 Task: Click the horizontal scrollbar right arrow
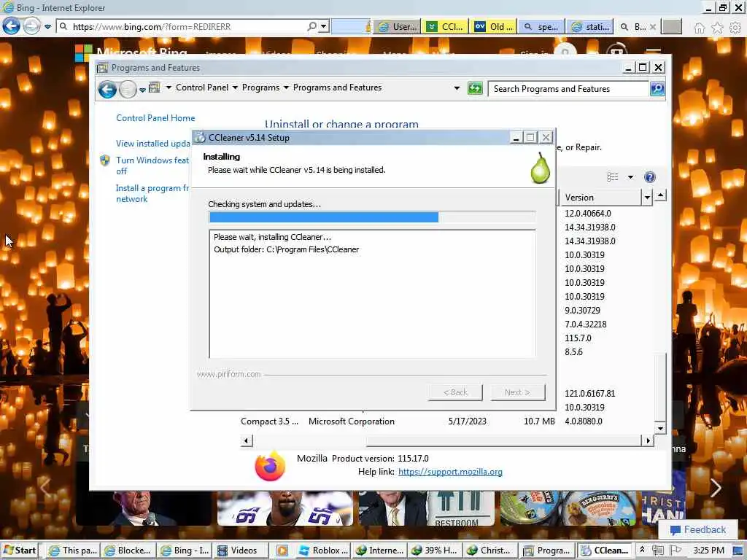648,440
